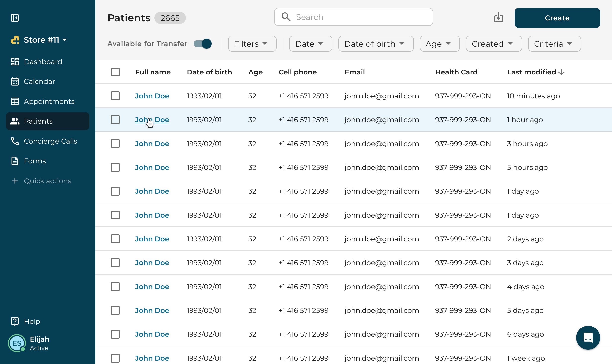Check the row modified 1 week ago
The width and height of the screenshot is (612, 364).
[x=115, y=358]
